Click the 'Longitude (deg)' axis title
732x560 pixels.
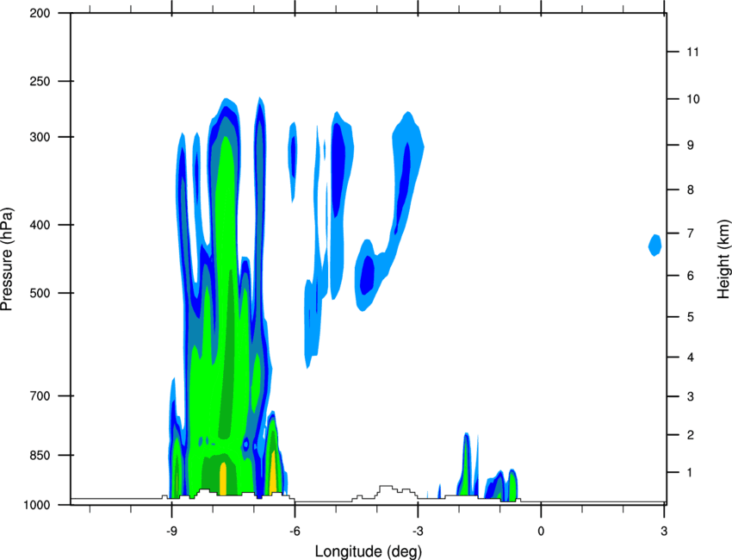coord(369,551)
